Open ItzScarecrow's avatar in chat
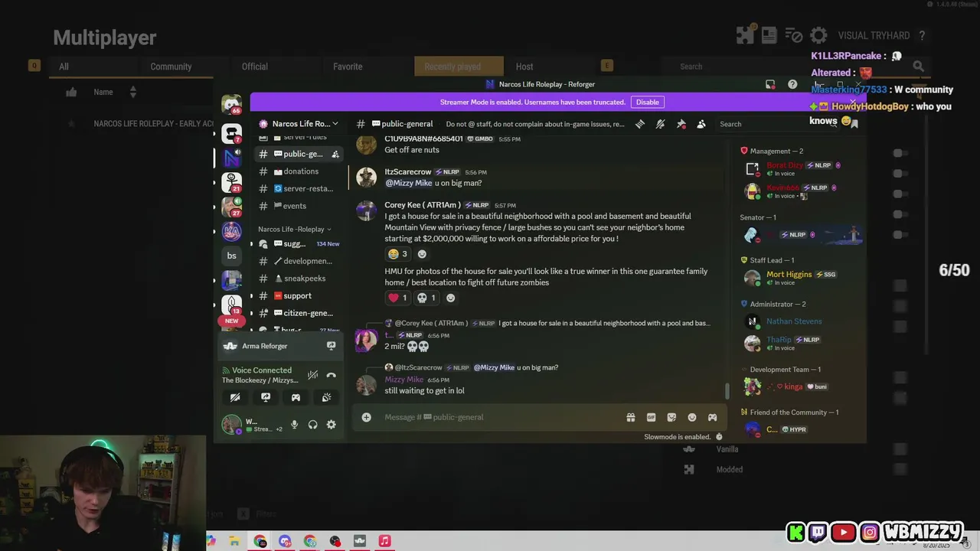The width and height of the screenshot is (980, 551). click(366, 178)
